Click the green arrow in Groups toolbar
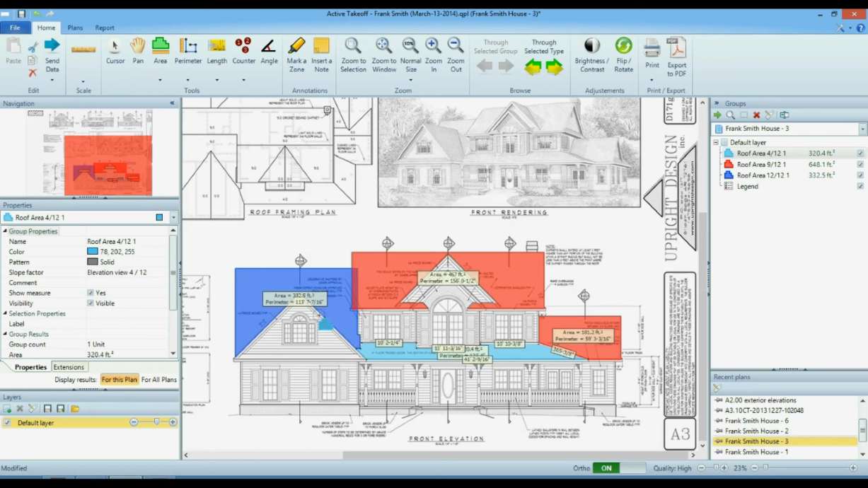 point(717,115)
